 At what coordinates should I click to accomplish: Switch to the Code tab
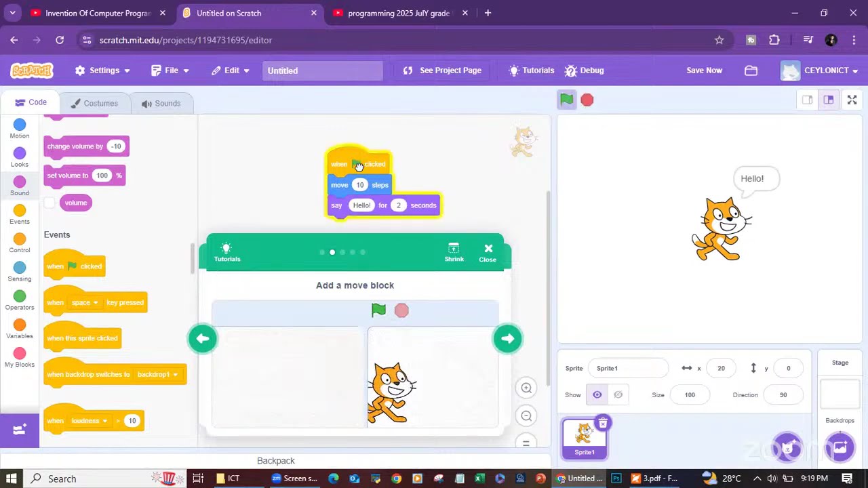pyautogui.click(x=31, y=102)
